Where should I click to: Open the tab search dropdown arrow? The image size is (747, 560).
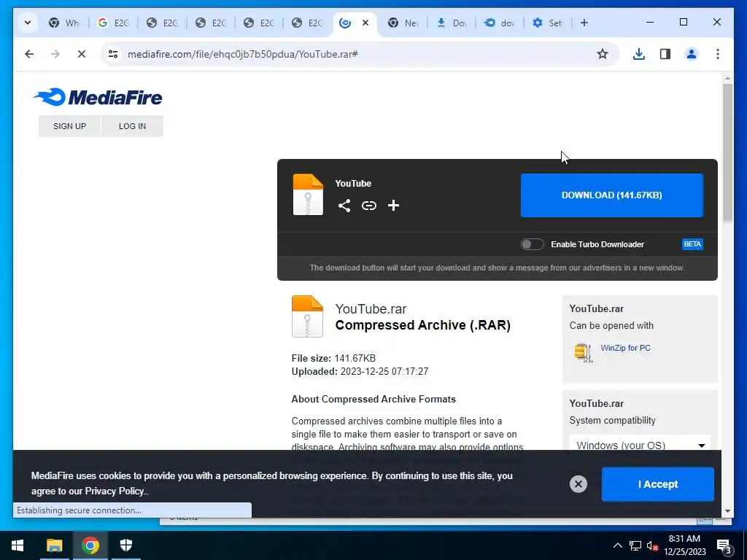(28, 23)
